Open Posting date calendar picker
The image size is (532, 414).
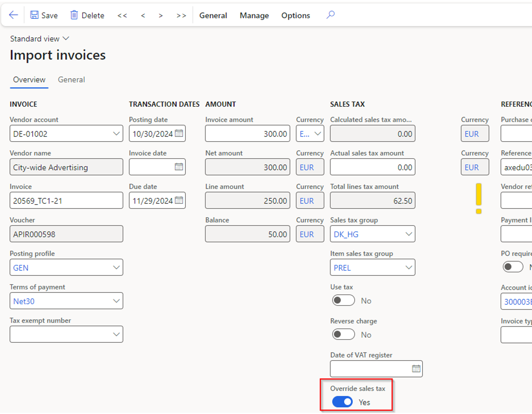tap(179, 133)
